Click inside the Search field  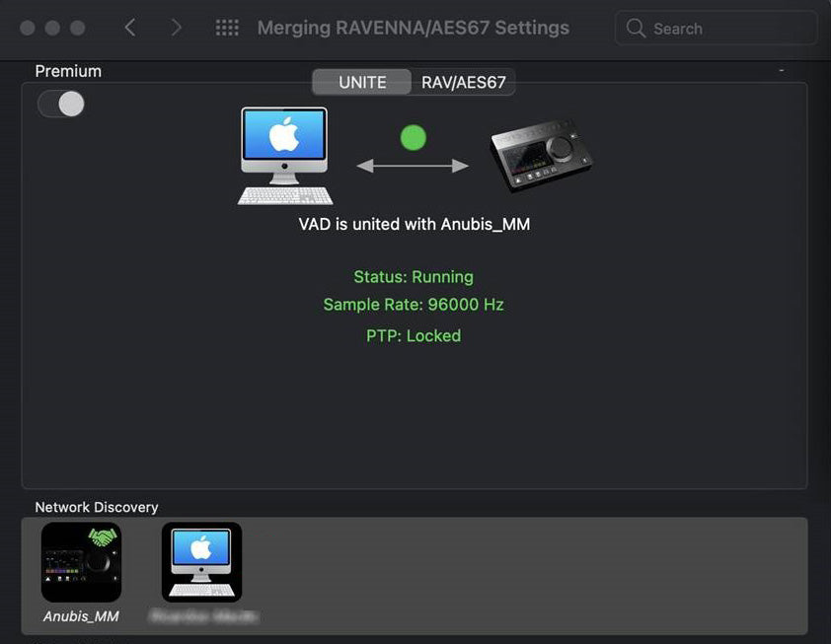click(x=716, y=28)
